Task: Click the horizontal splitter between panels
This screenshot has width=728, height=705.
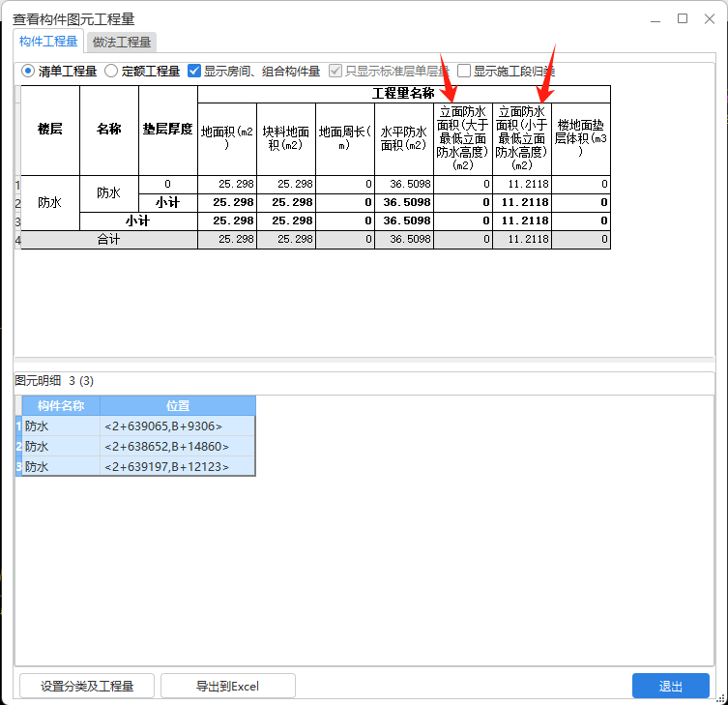Action: (x=364, y=360)
